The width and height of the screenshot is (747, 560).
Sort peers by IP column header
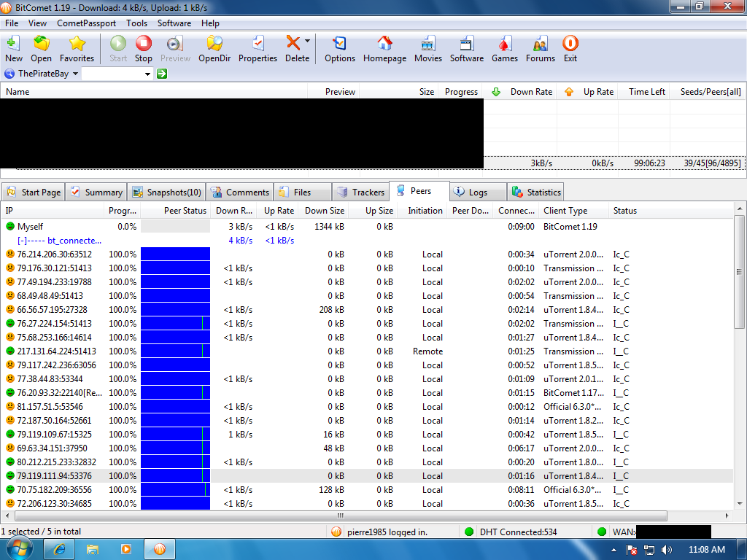pyautogui.click(x=53, y=211)
